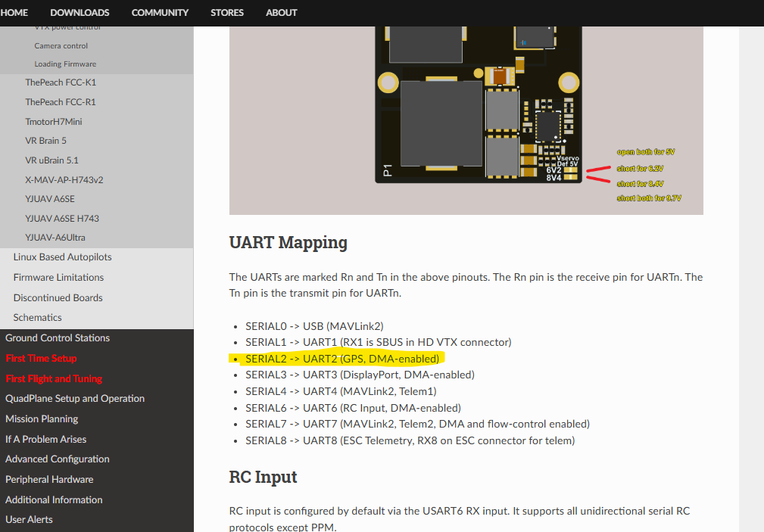This screenshot has width=764, height=532.
Task: Open the COMMUNITY menu item
Action: tap(160, 13)
